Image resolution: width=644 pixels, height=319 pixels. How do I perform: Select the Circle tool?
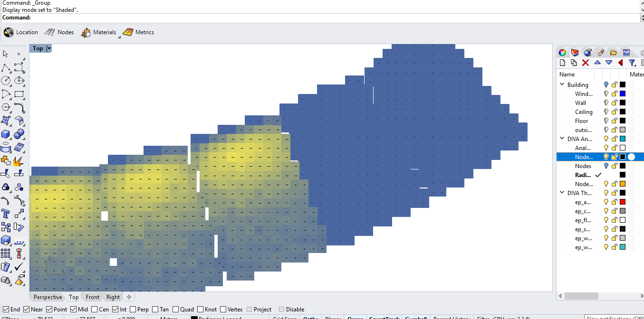pyautogui.click(x=6, y=81)
